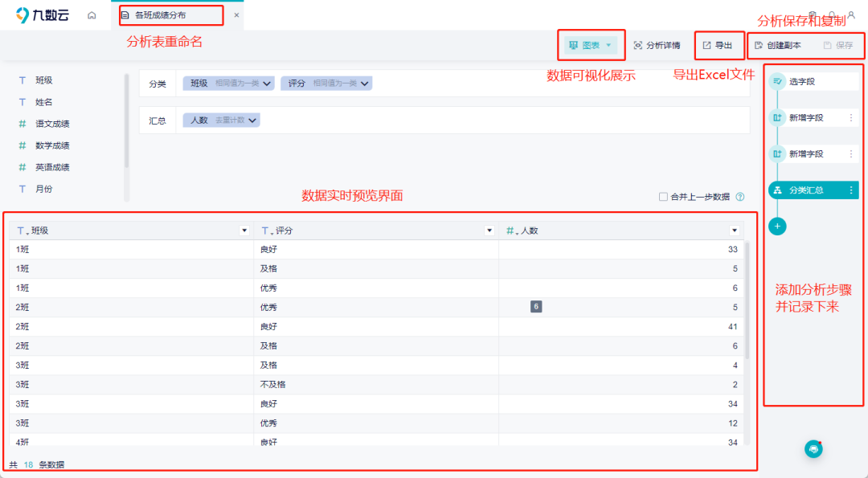Screen dimensions: 868x478
Task: Click the # icon beside 数学成绩 field
Action: [21, 145]
